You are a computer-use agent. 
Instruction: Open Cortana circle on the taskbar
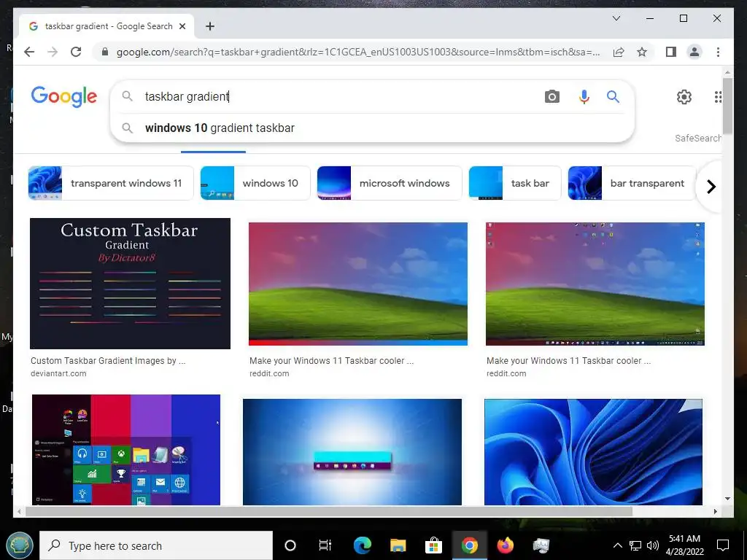pyautogui.click(x=290, y=545)
